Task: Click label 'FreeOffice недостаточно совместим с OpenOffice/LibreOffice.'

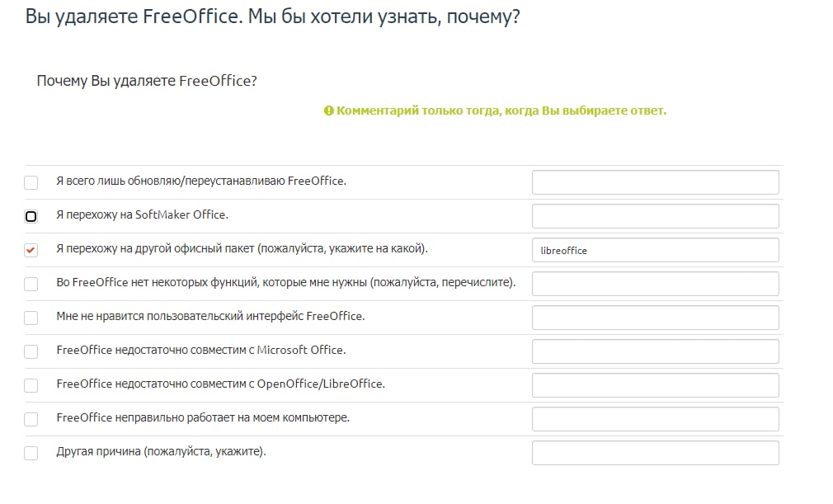Action: [x=220, y=384]
